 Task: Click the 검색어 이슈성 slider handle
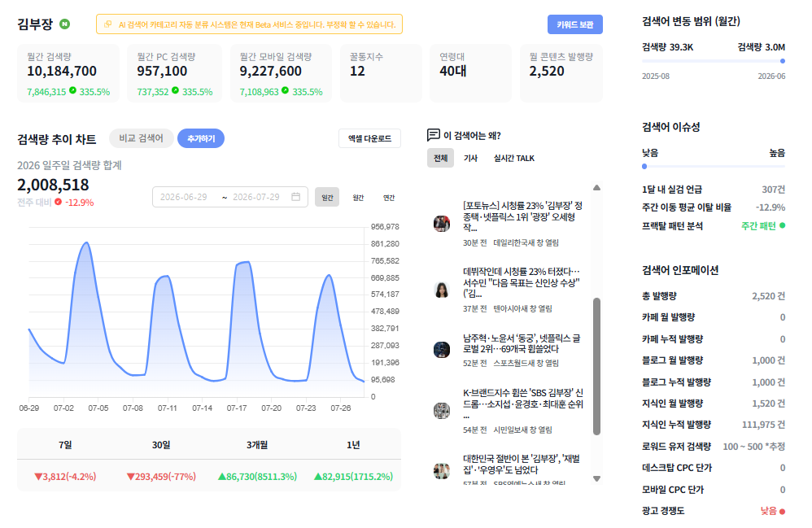(644, 167)
